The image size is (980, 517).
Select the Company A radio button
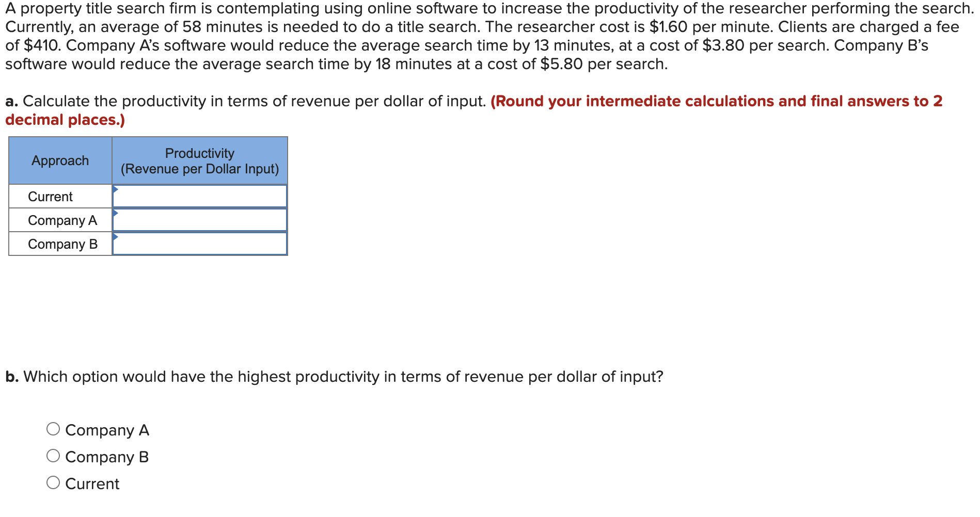tap(53, 429)
